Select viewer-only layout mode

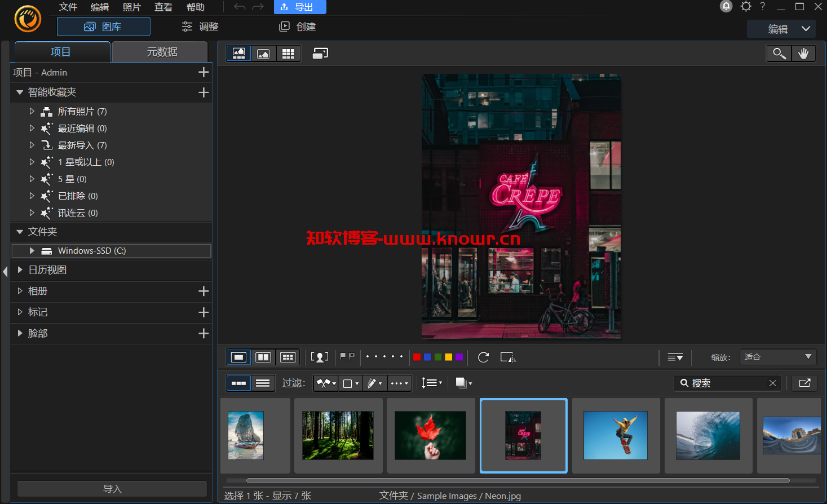(263, 54)
